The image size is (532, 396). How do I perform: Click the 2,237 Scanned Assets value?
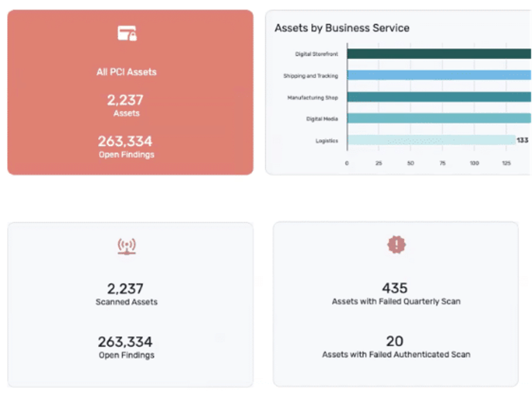[125, 289]
